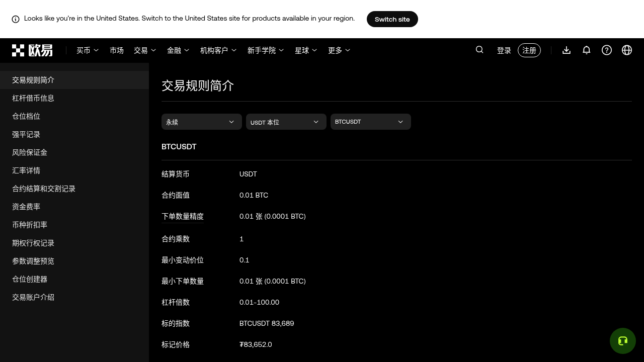The height and width of the screenshot is (362, 644).
Task: Expand the 交易 navigation menu
Action: (145, 50)
